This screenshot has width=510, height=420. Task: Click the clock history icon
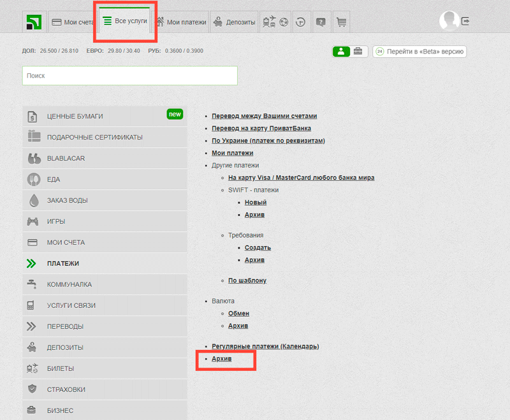[301, 21]
